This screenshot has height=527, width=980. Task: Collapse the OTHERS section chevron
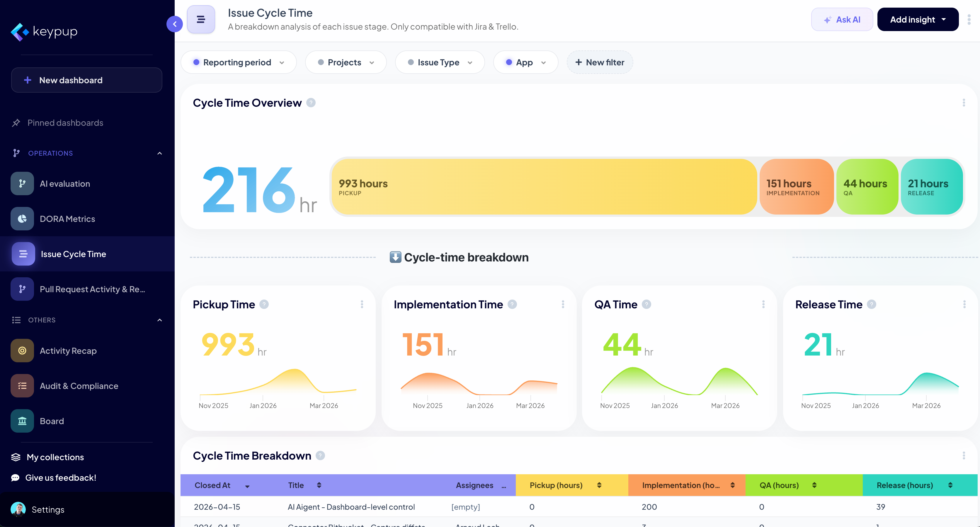tap(160, 320)
